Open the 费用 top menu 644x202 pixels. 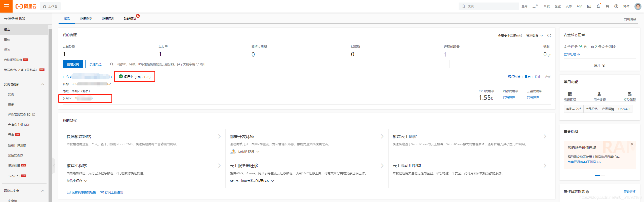[x=525, y=6]
